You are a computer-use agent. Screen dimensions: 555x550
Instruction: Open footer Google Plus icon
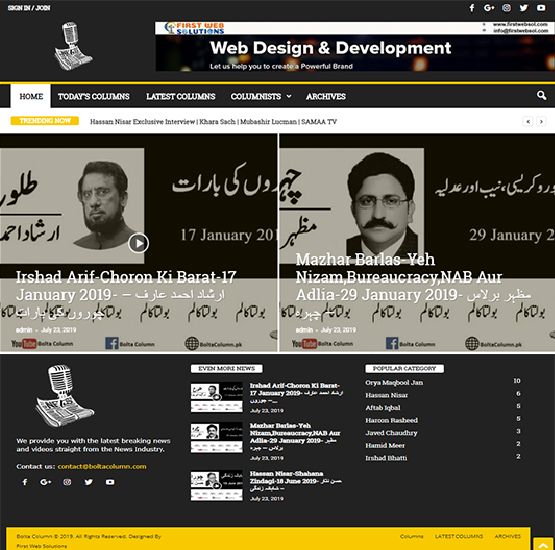(x=46, y=482)
